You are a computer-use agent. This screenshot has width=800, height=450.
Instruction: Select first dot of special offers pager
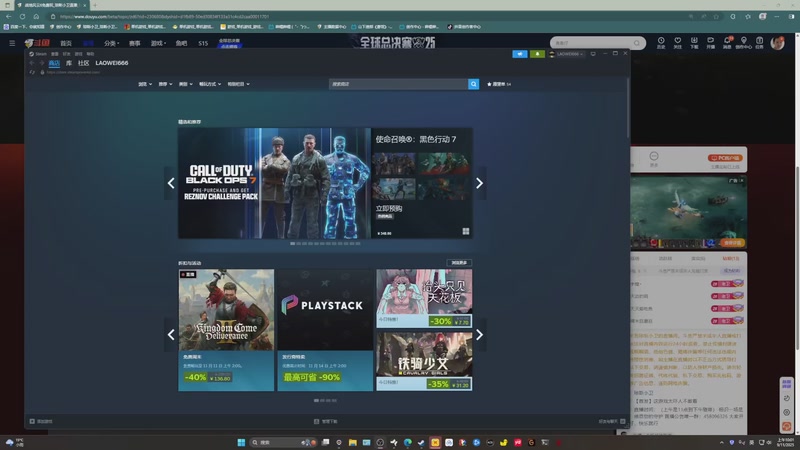click(x=316, y=401)
